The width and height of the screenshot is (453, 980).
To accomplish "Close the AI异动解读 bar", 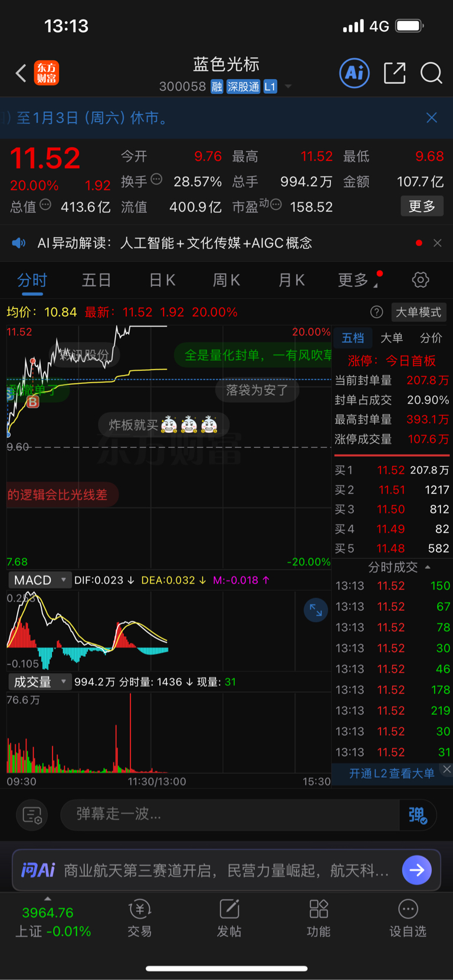I will pyautogui.click(x=437, y=243).
